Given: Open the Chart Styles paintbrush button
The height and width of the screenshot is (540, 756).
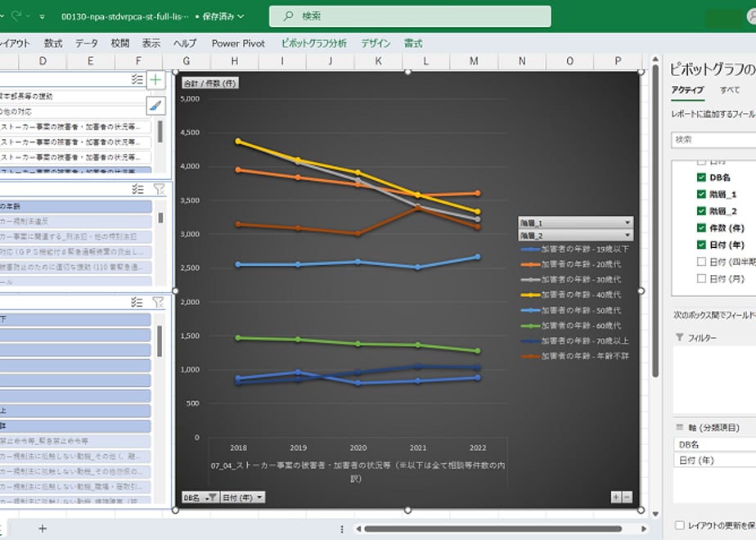Looking at the screenshot, I should click(155, 105).
